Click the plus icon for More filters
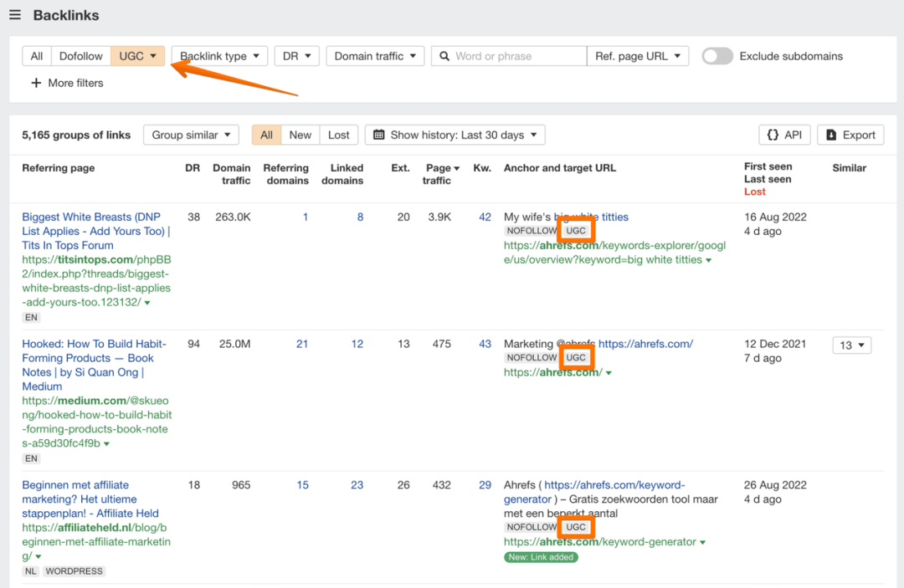Screen dimensions: 904x588 click(x=36, y=83)
